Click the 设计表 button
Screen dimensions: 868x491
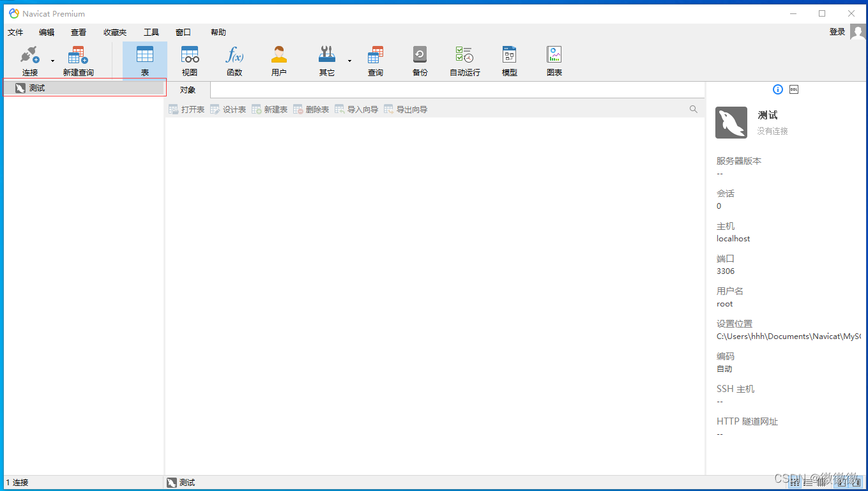point(228,110)
